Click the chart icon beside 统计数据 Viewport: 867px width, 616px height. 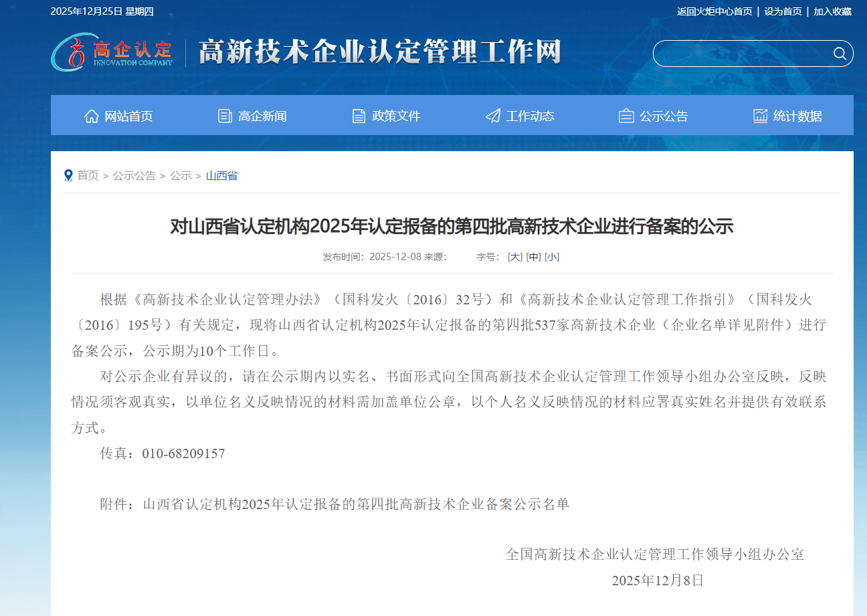760,115
